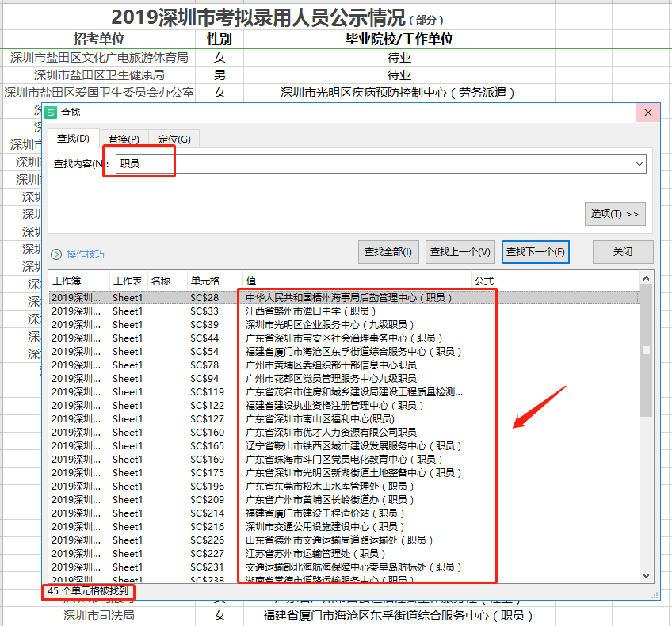The width and height of the screenshot is (672, 626).
Task: Click the results list scroll up arrow
Action: [x=647, y=278]
